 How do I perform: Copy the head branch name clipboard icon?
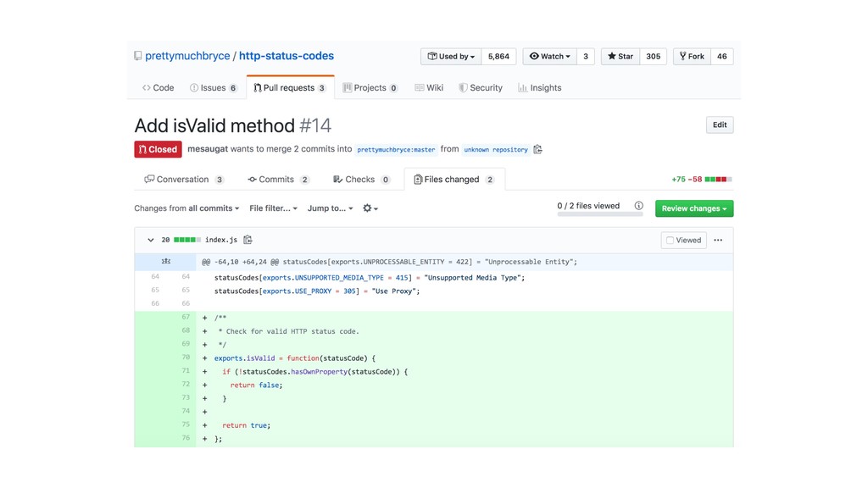[x=537, y=149]
